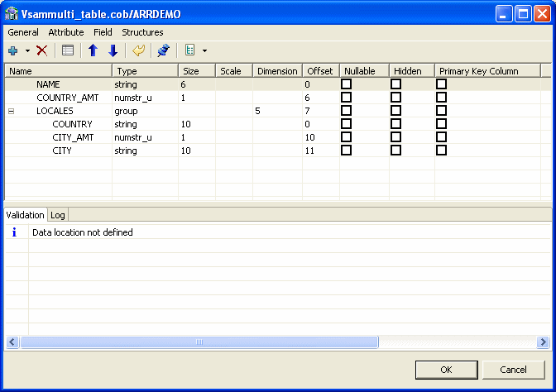556x392 pixels.
Task: Click the OK button
Action: [x=446, y=370]
